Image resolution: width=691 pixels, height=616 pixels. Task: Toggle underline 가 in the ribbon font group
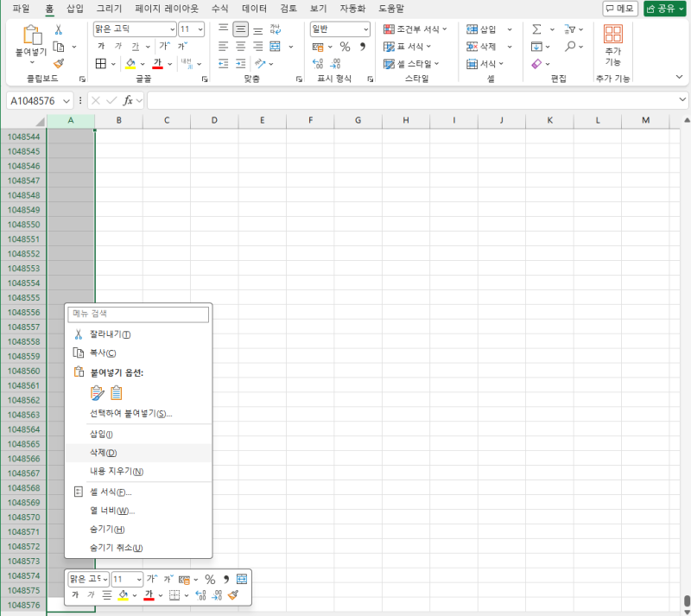pyautogui.click(x=136, y=47)
